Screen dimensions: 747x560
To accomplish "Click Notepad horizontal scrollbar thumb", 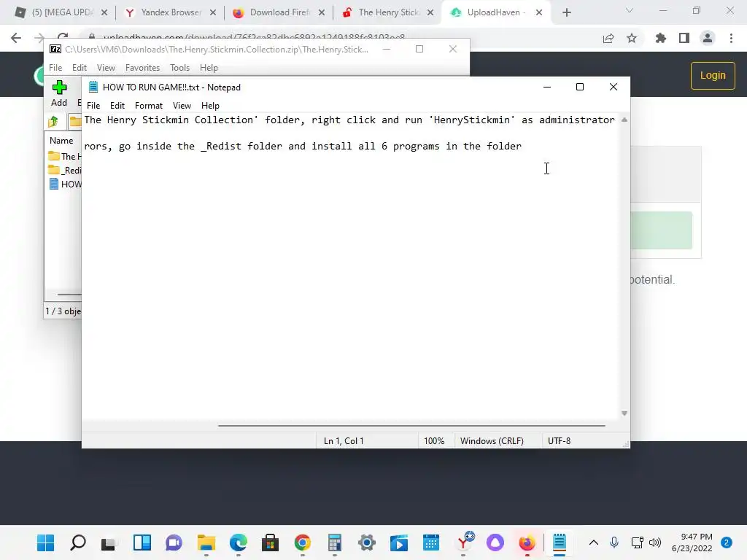I will 411,426.
